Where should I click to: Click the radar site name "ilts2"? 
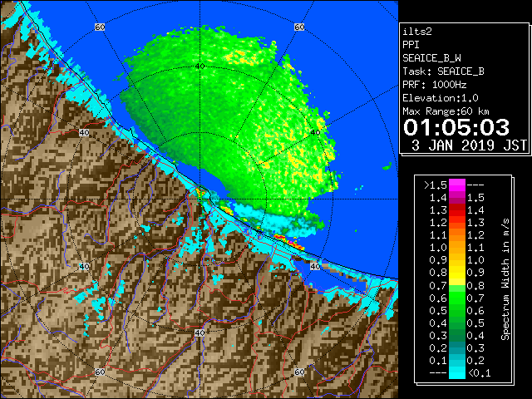(x=417, y=32)
